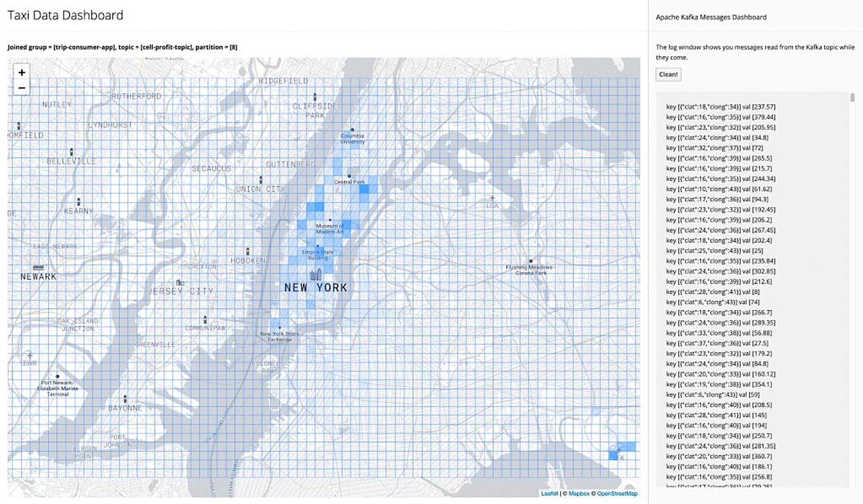The width and height of the screenshot is (863, 504).
Task: Select log row with val [25]
Action: 714,251
